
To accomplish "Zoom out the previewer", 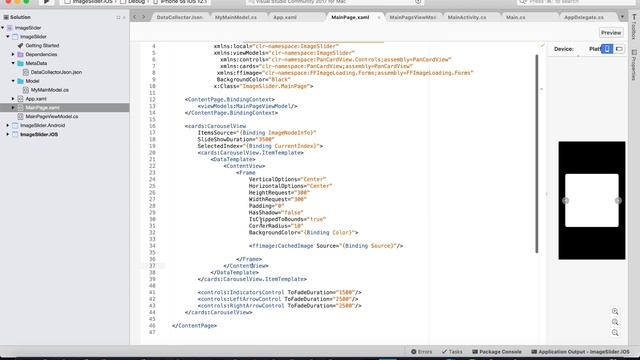I will (x=615, y=333).
